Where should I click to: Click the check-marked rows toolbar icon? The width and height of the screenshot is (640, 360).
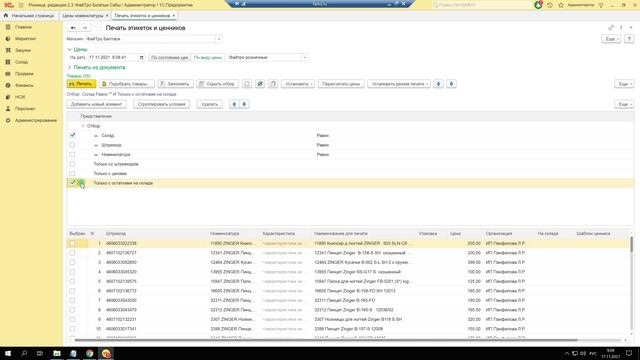pyautogui.click(x=260, y=84)
